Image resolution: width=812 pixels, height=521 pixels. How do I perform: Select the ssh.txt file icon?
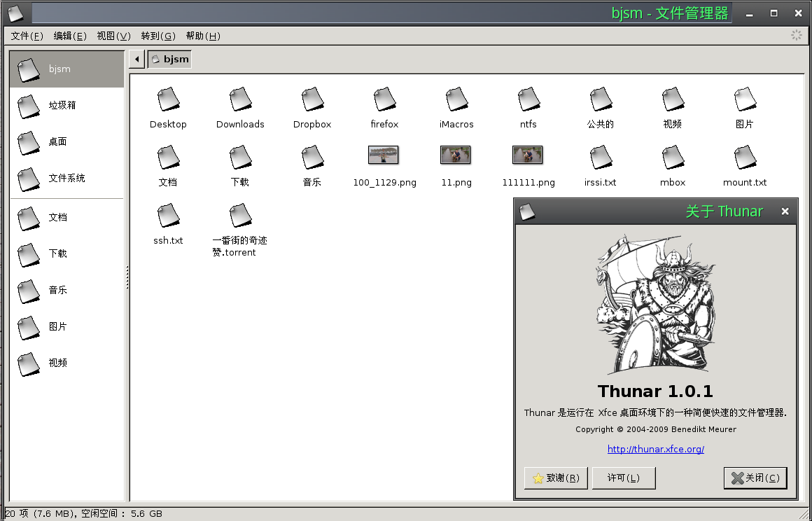(x=168, y=215)
